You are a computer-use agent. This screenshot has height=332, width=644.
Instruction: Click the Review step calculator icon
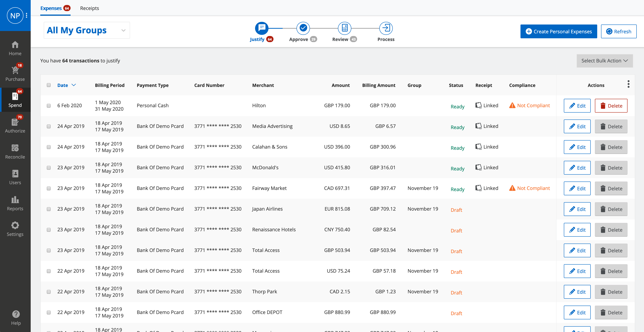click(x=344, y=28)
